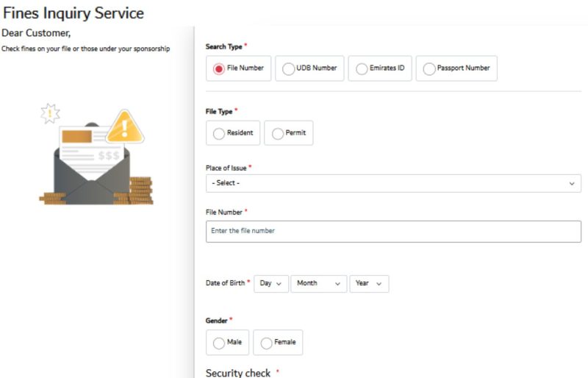Click the Security check label
This screenshot has width=588, height=378.
(238, 373)
